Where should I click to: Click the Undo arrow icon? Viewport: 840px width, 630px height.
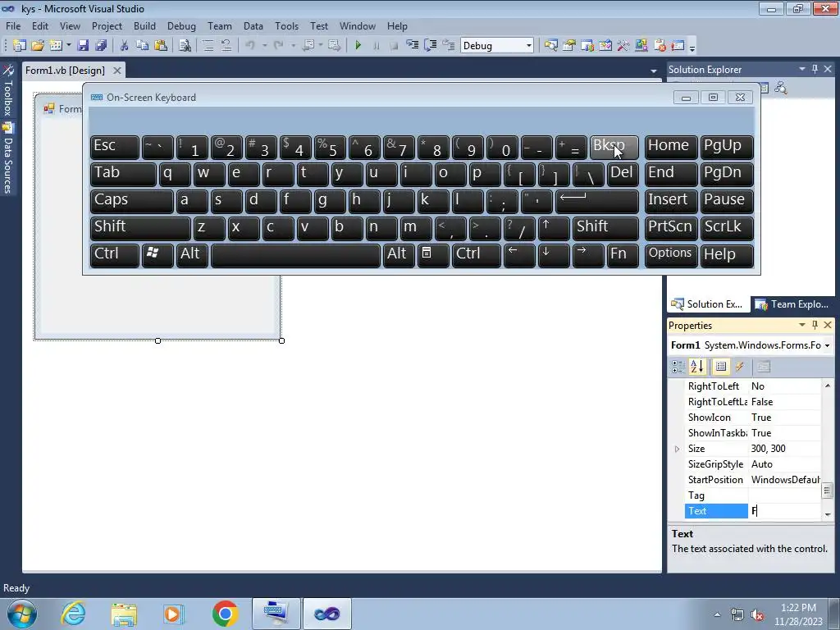click(x=250, y=46)
